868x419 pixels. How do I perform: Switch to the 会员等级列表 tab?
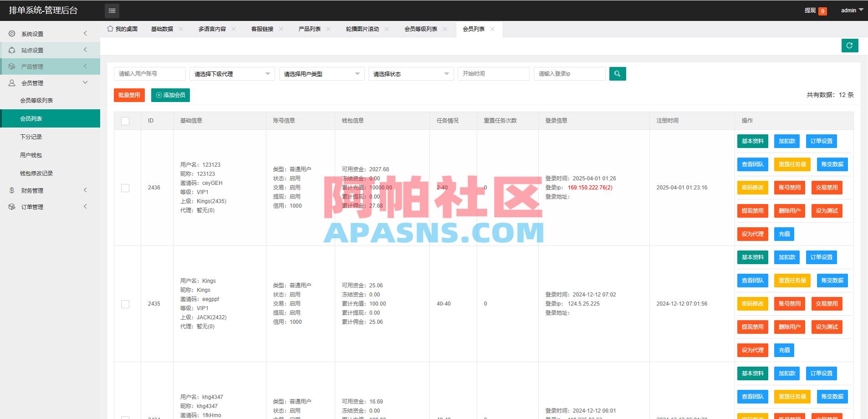(421, 29)
